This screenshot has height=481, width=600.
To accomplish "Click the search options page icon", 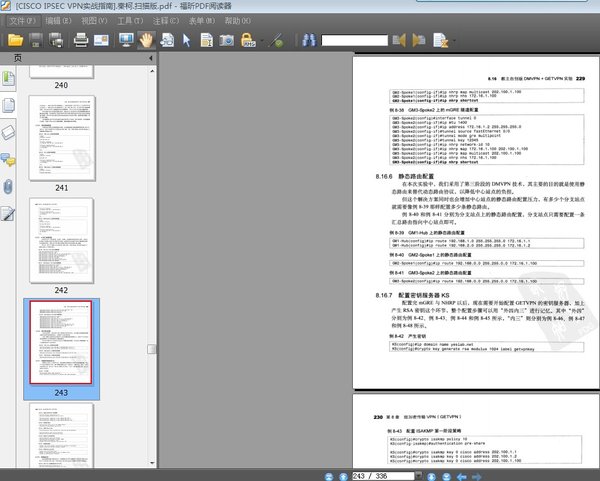I will point(440,40).
